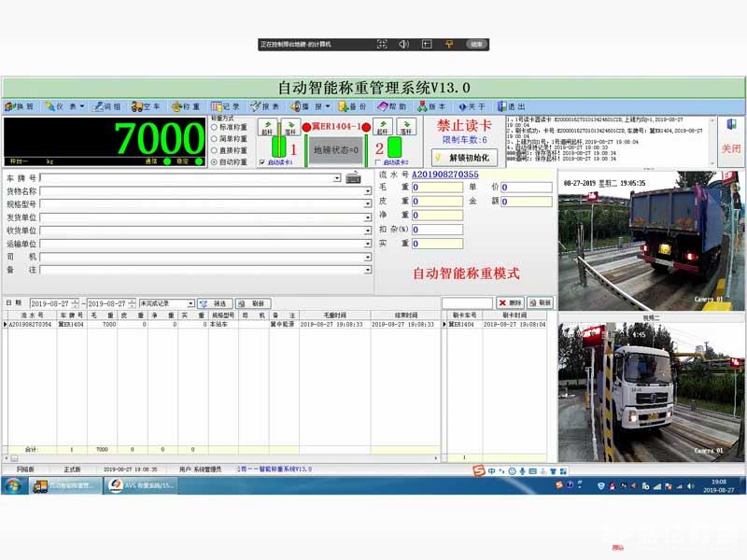The width and height of the screenshot is (747, 560).
Task: Click the 解锁初始化 button
Action: point(464,158)
